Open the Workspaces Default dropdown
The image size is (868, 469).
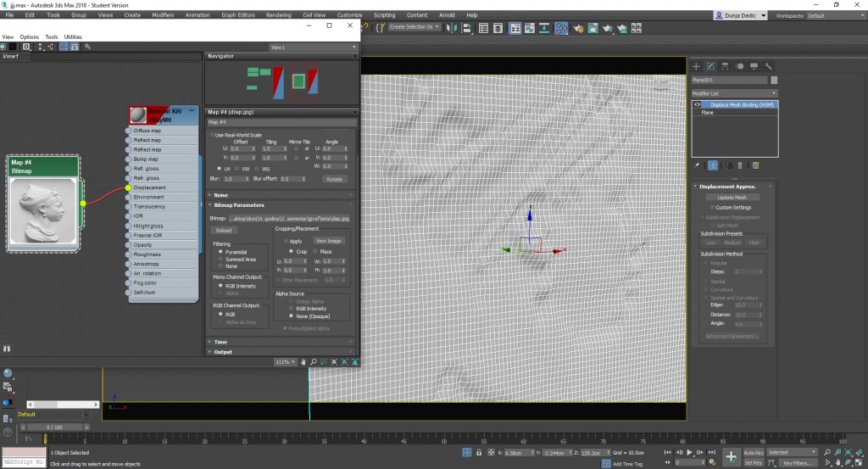tap(835, 15)
